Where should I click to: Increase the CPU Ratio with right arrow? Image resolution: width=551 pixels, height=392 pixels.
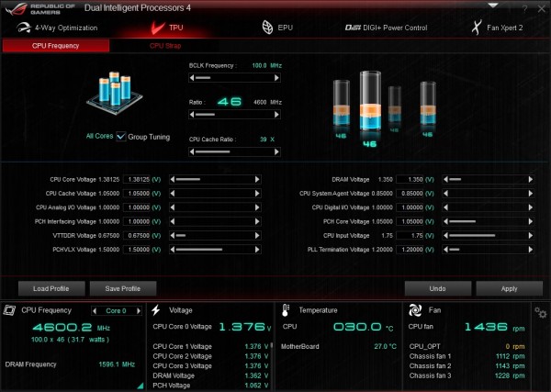tap(276, 115)
